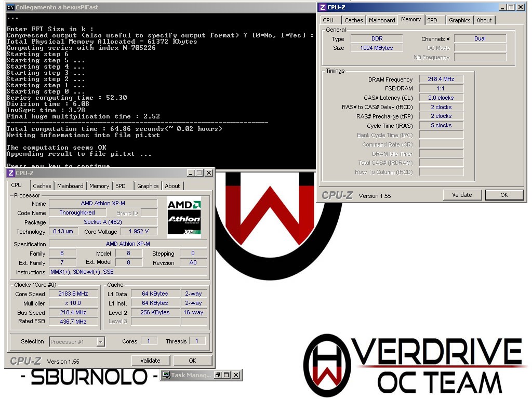Viewport: 532px width, 399px height.
Task: Open Caches tab in upper CPU-Z window
Action: pos(353,20)
